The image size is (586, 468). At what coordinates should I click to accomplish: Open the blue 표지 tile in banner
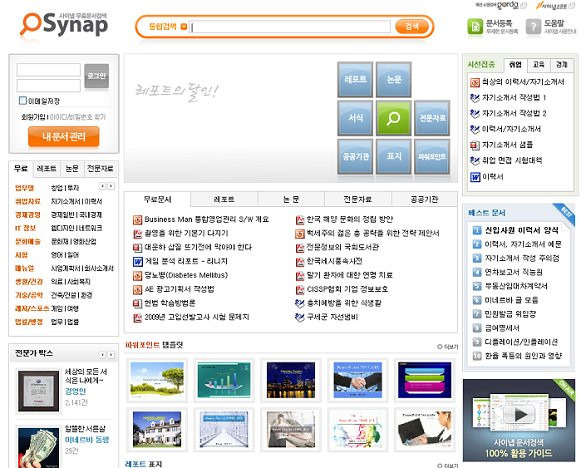point(394,157)
